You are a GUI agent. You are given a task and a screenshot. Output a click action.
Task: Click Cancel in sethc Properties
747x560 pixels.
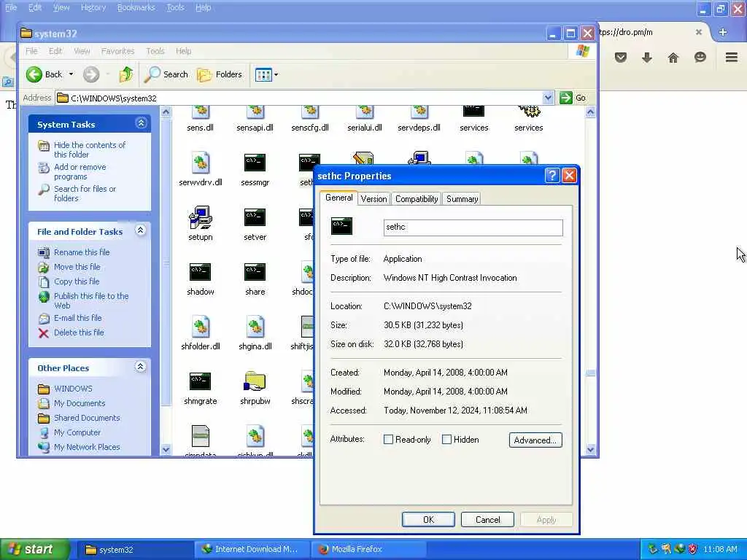tap(488, 519)
